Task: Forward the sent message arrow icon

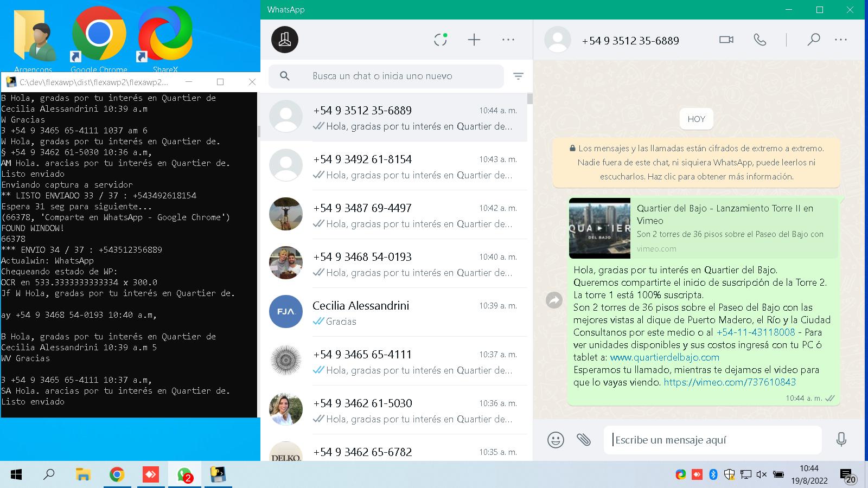Action: tap(554, 300)
